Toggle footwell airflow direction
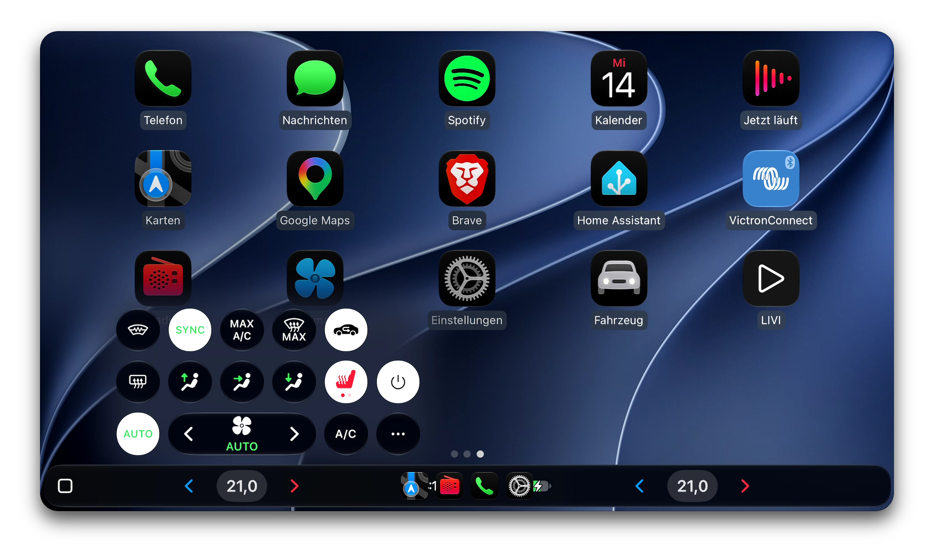 point(294,382)
